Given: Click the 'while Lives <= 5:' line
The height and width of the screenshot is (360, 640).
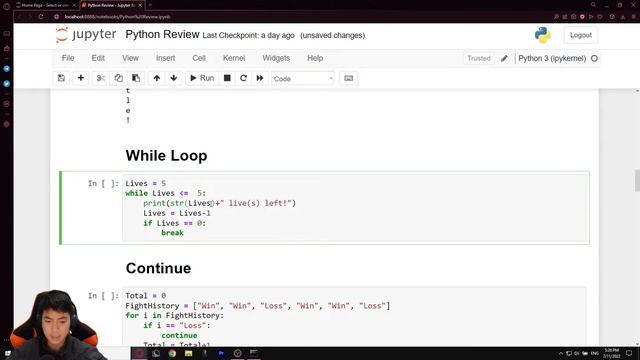Looking at the screenshot, I should (166, 193).
